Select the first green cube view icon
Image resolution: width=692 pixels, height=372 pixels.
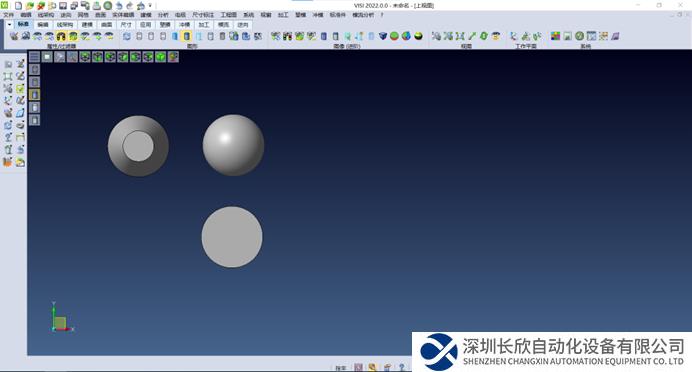point(85,56)
